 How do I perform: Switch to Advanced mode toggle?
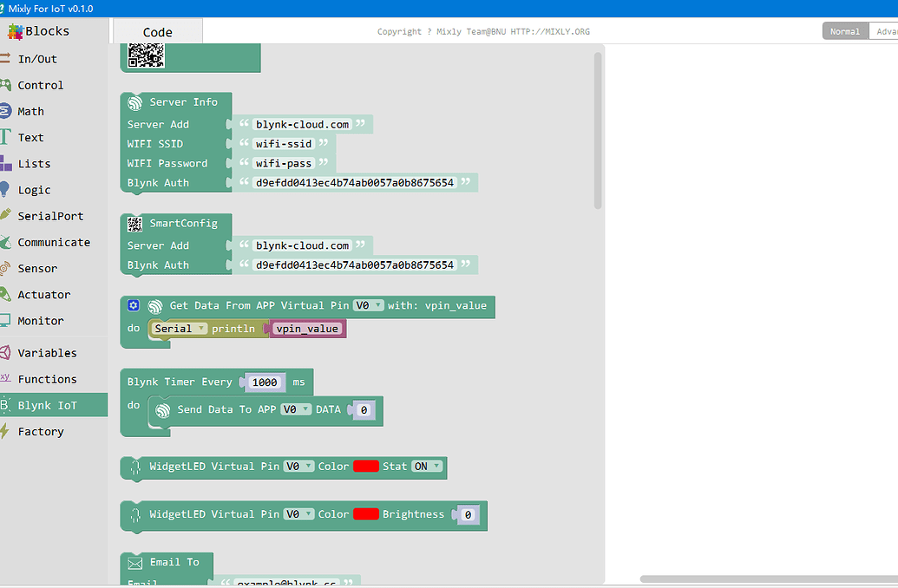[883, 31]
